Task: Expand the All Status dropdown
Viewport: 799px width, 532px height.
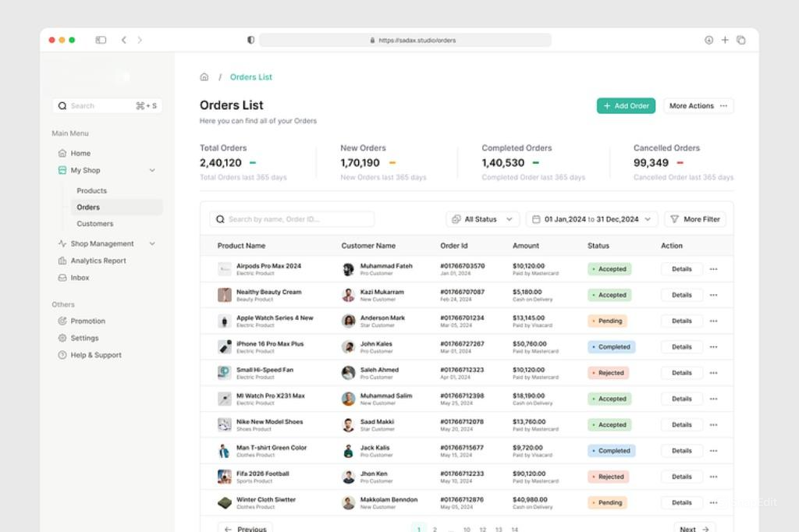Action: coord(482,219)
